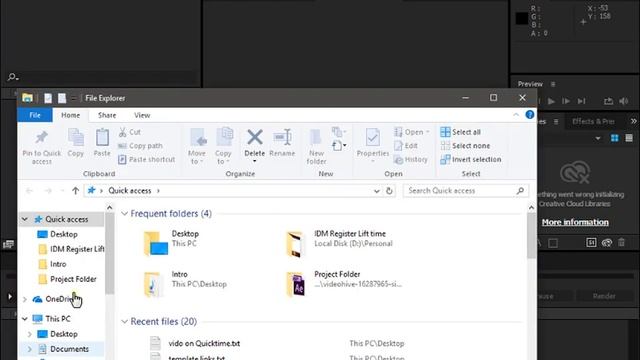Switch to the Share ribbon tab
Screen dimensions: 640x360
click(x=107, y=115)
